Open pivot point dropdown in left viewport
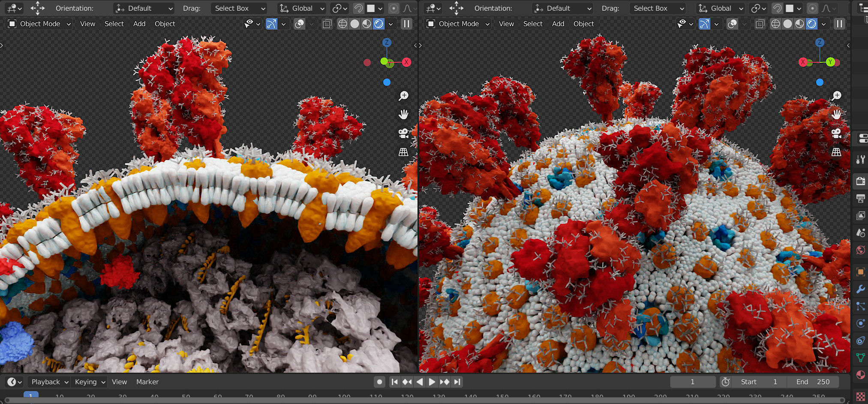Screen dimensions: 868x404 point(340,8)
